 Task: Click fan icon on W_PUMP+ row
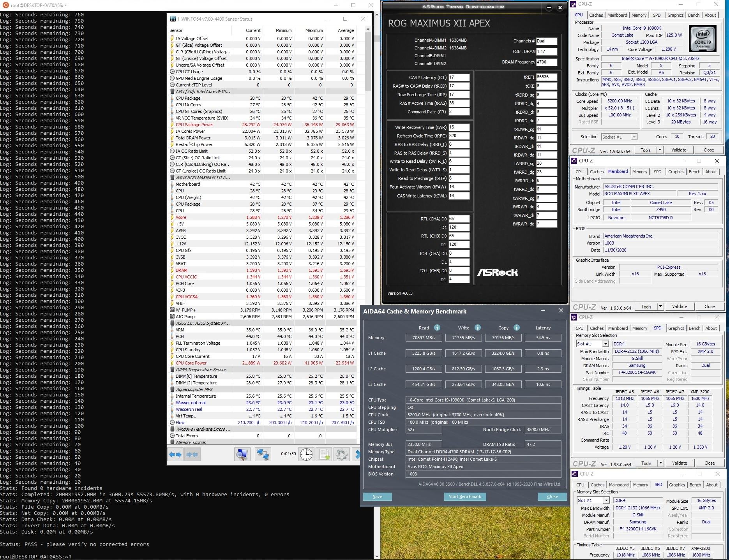point(172,310)
